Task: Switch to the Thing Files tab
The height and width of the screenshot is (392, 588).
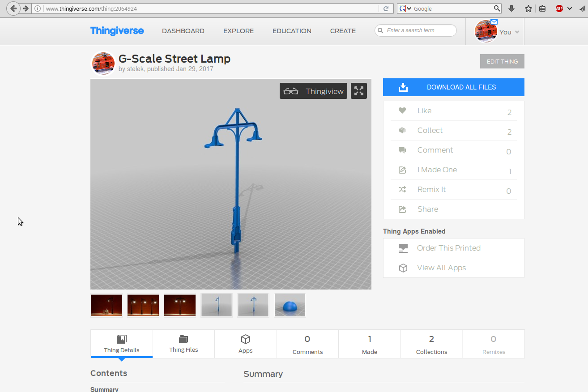Action: pos(183,344)
